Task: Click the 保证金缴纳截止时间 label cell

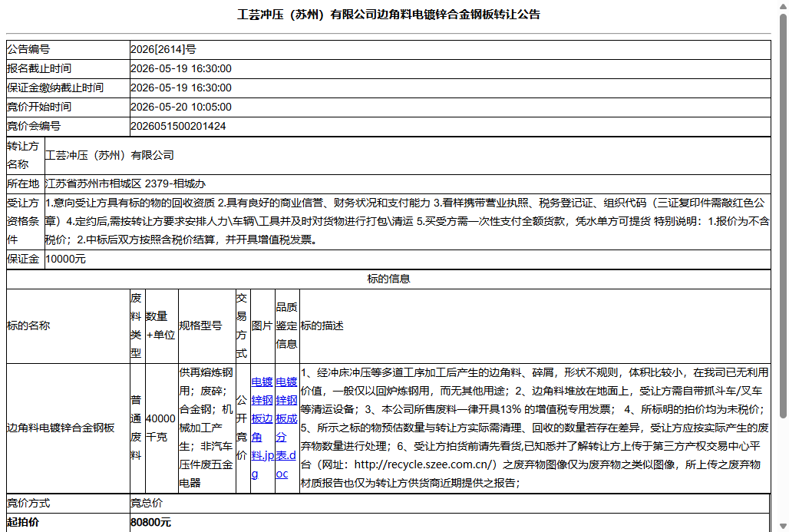Action: [x=68, y=88]
